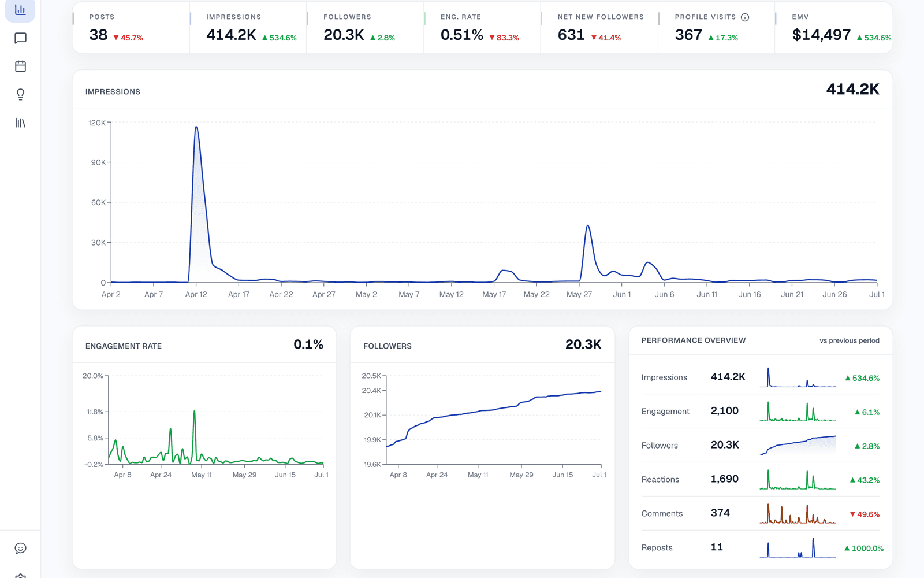Open the ideas lightbulb sidebar icon
924x578 pixels.
coord(20,94)
